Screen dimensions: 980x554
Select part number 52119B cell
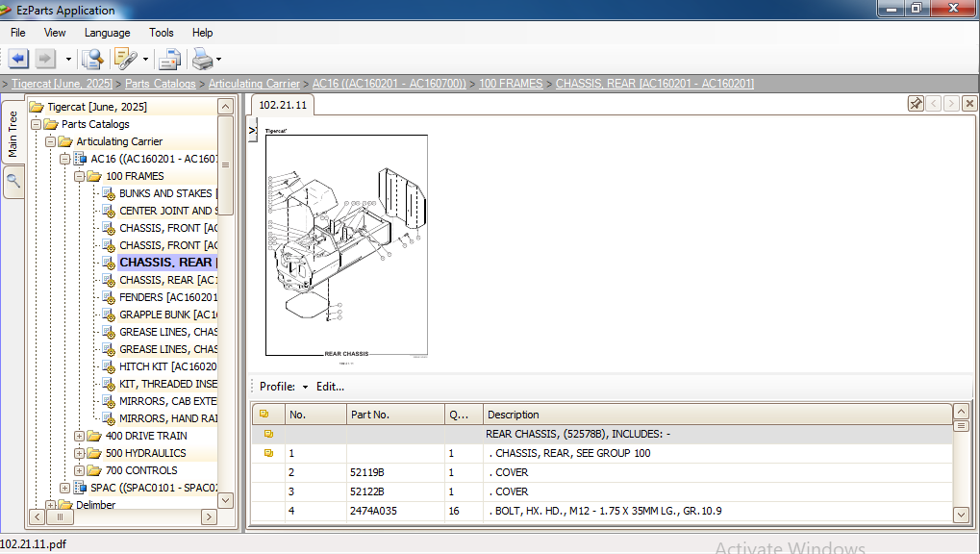(x=395, y=472)
